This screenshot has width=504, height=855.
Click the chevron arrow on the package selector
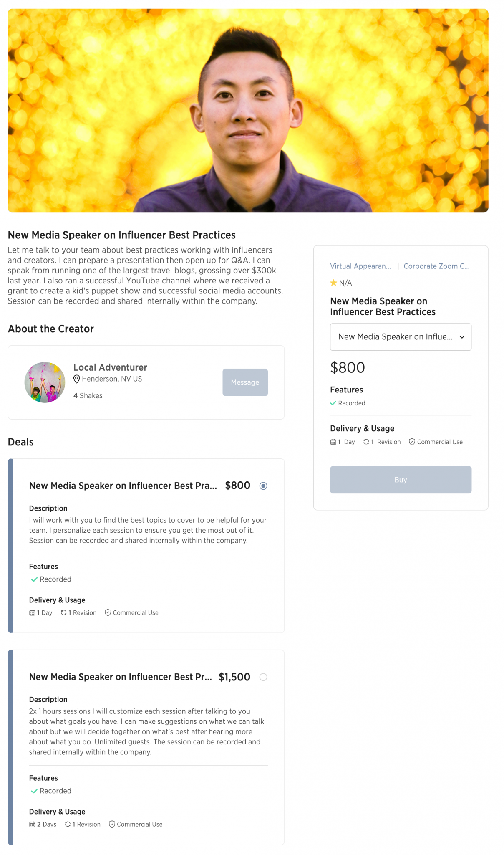[462, 337]
